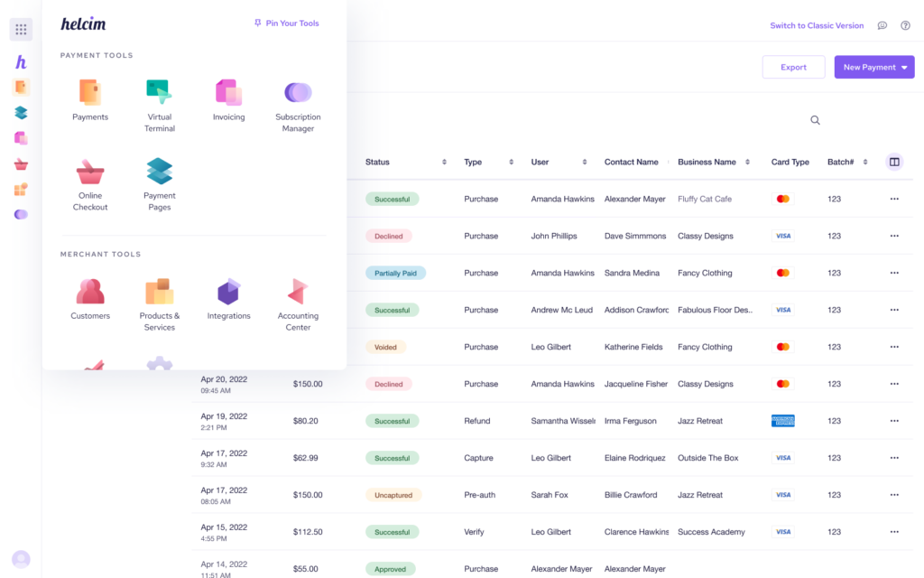This screenshot has height=578, width=924.
Task: Sort table by Business Name column
Action: click(747, 163)
